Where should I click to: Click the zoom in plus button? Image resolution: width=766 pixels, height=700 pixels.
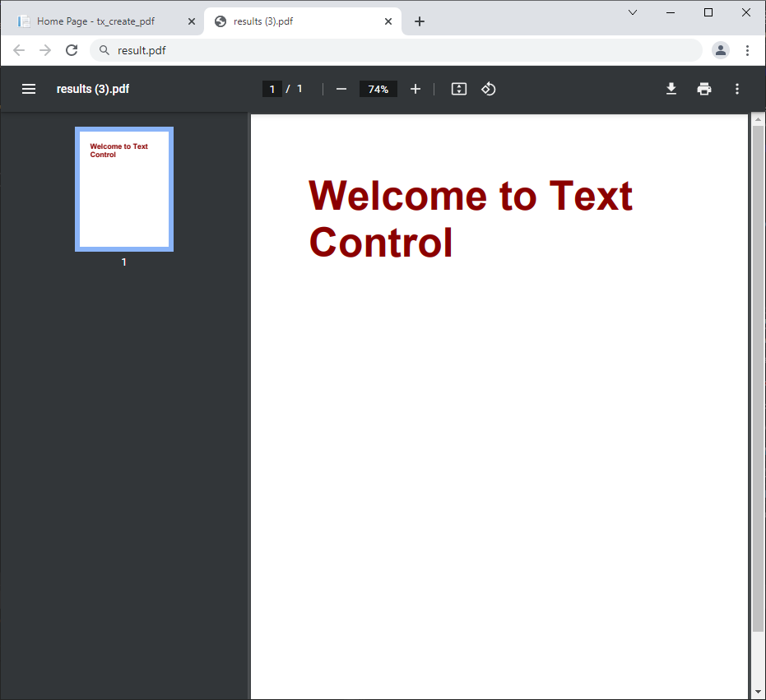coord(415,89)
